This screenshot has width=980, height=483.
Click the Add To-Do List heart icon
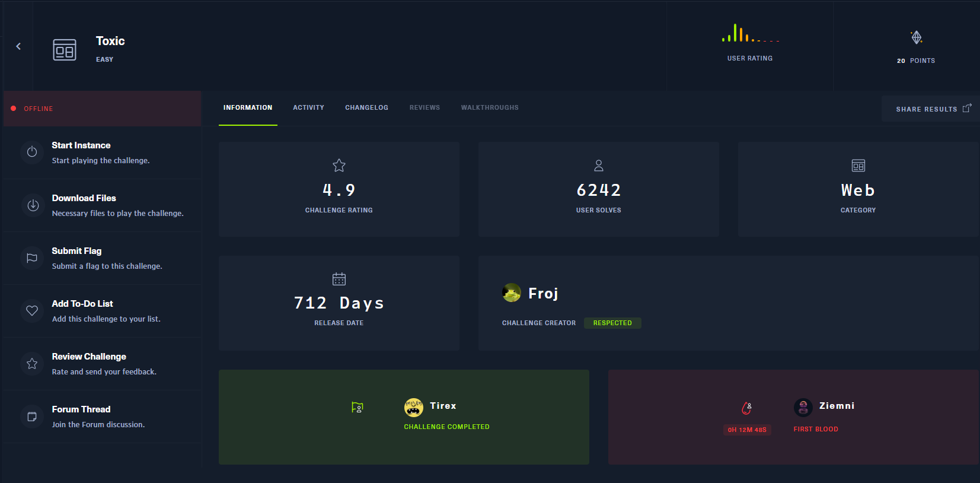32,310
